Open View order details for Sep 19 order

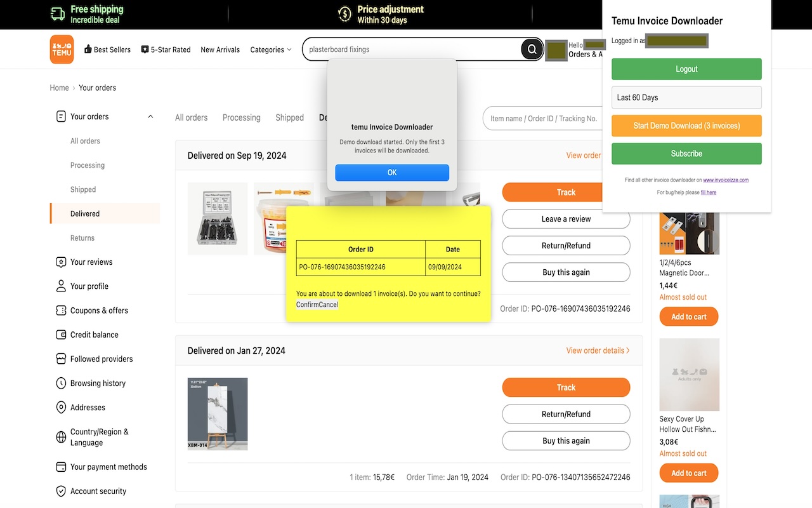(x=584, y=156)
